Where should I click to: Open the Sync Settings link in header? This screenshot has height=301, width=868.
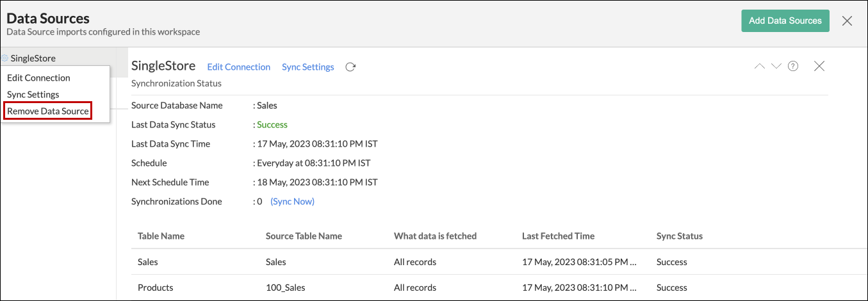pos(307,67)
